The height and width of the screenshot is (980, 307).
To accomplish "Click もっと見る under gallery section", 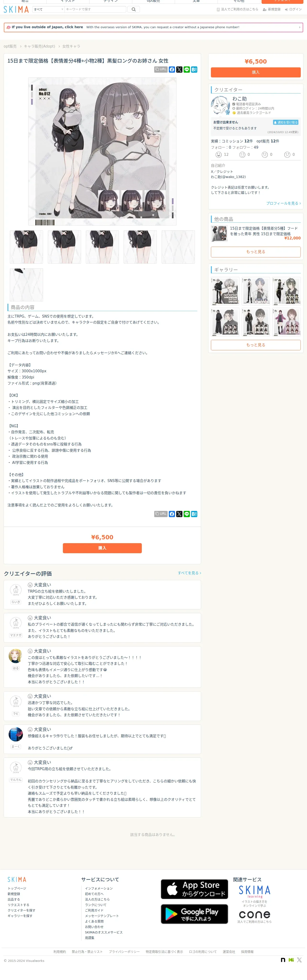I will [256, 345].
